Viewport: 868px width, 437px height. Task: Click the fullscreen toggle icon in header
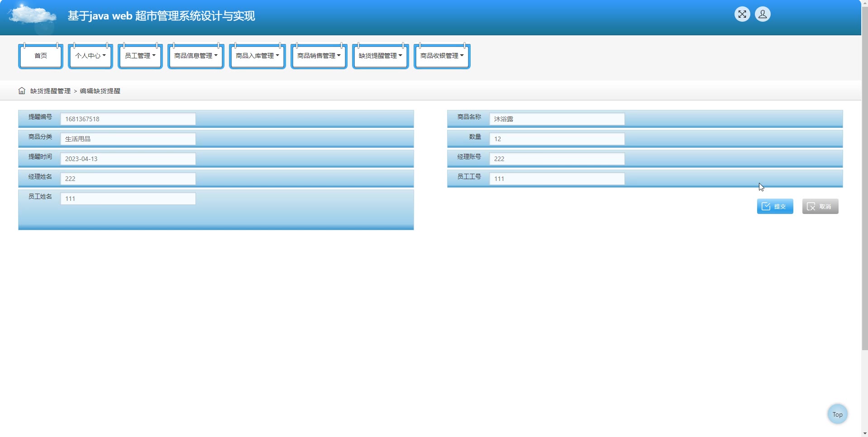point(742,14)
